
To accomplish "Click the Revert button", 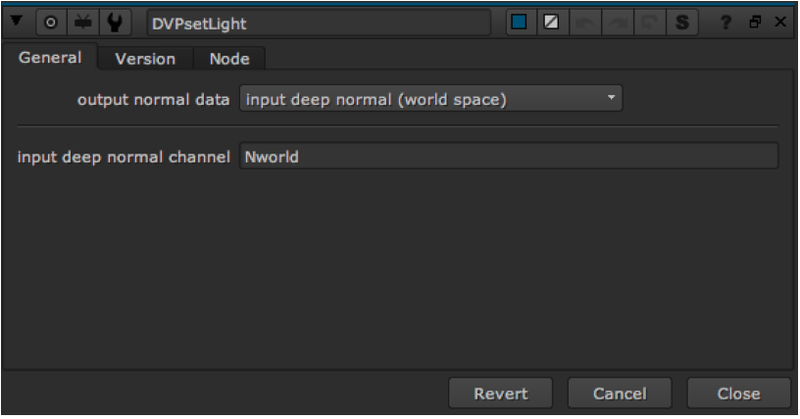I will (501, 393).
